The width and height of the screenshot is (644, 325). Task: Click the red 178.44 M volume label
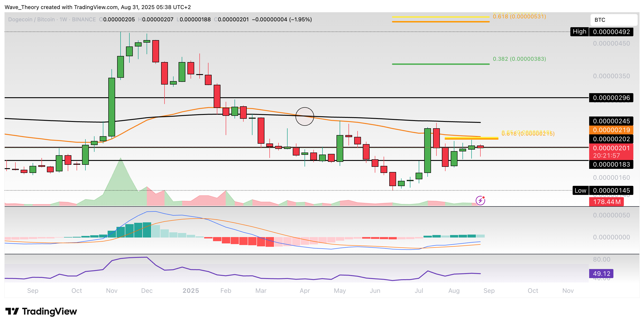point(606,202)
